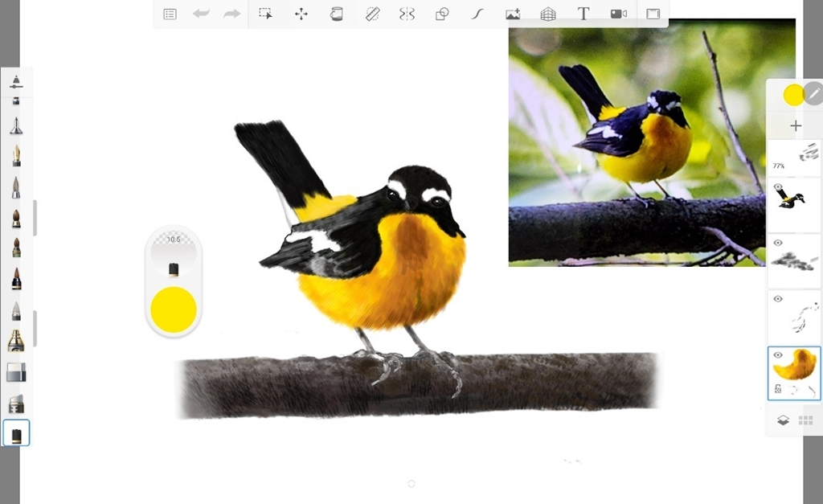Tap the pencil edit icon beside the color swatch
Screen dimensions: 823x504
coord(814,94)
